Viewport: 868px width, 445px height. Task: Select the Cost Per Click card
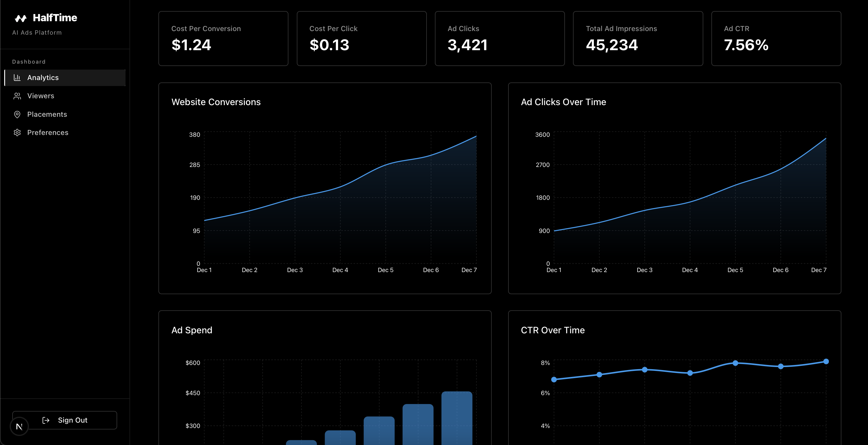coord(361,38)
